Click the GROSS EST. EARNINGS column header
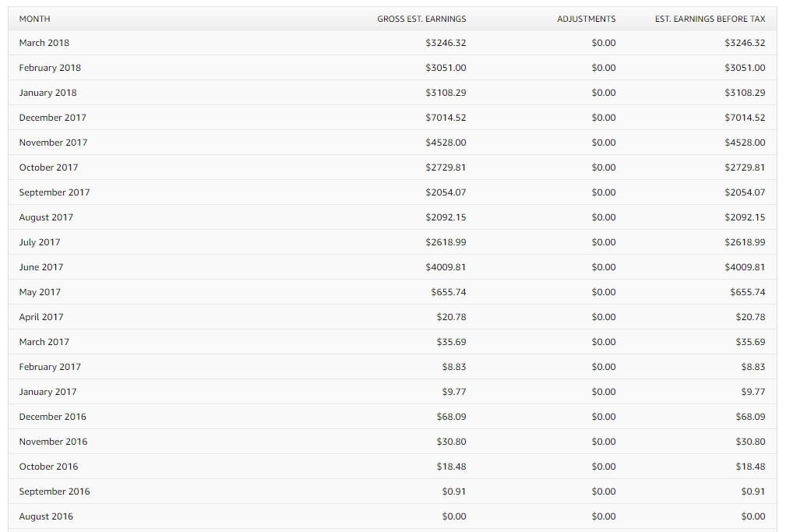Screen dimensions: 786x532 point(421,19)
